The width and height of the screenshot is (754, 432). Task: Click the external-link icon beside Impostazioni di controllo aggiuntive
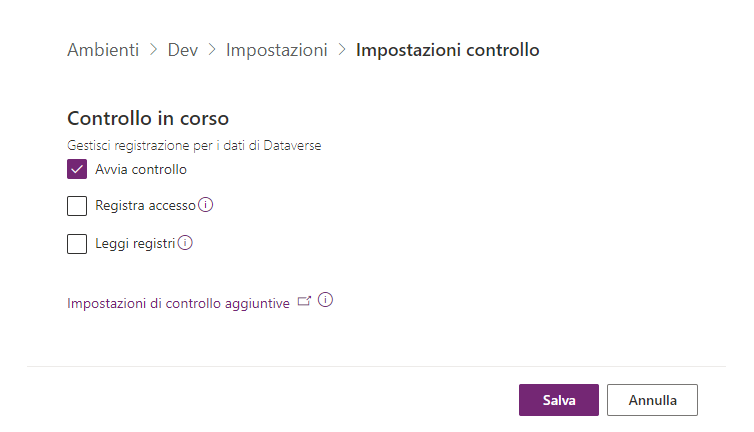coord(305,300)
